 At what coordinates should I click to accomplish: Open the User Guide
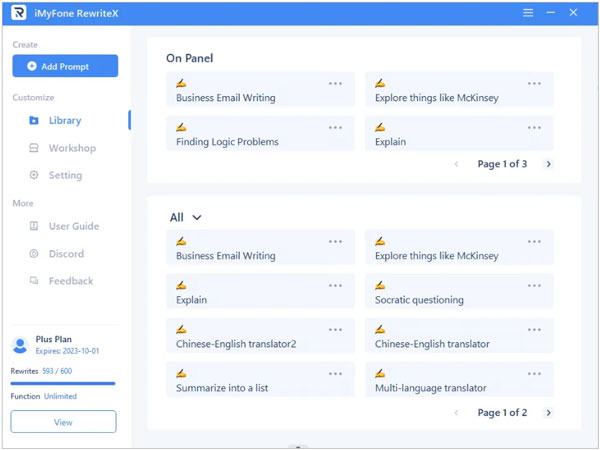(65, 226)
